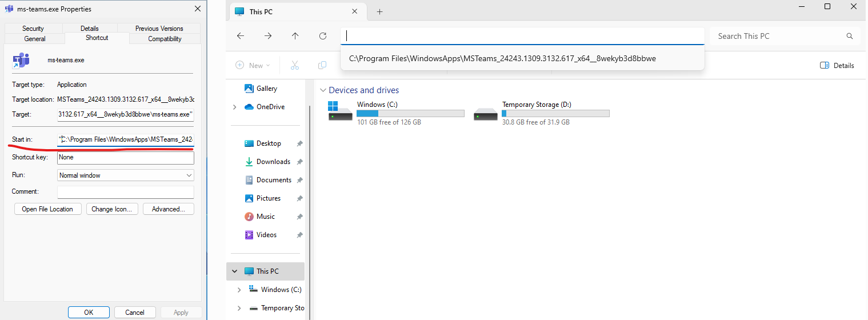Click the pin icon next to Documents

coord(299,180)
